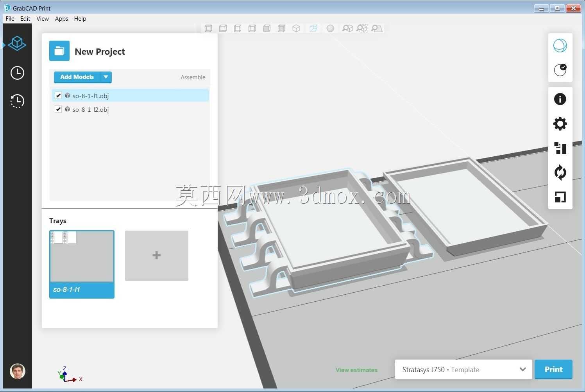
Task: Open the model info panel icon
Action: pyautogui.click(x=560, y=99)
